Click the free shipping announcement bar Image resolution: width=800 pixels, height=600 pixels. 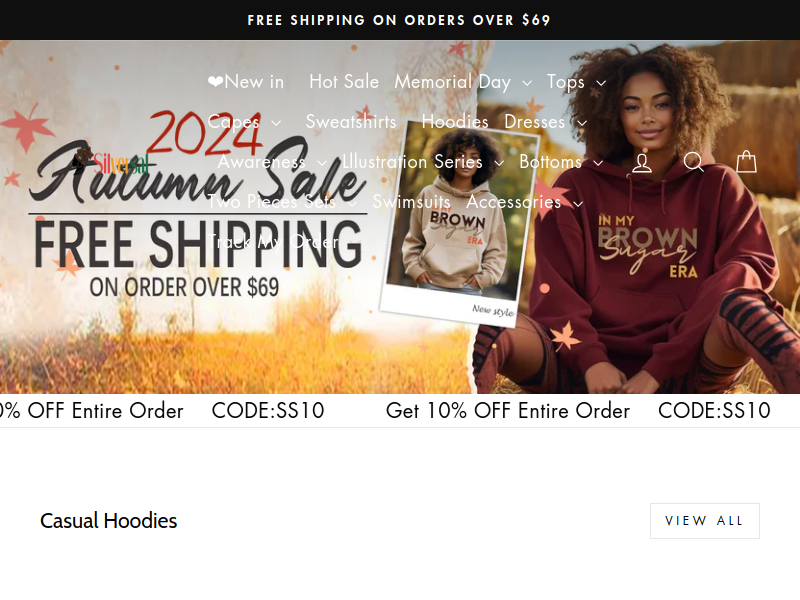pos(400,20)
